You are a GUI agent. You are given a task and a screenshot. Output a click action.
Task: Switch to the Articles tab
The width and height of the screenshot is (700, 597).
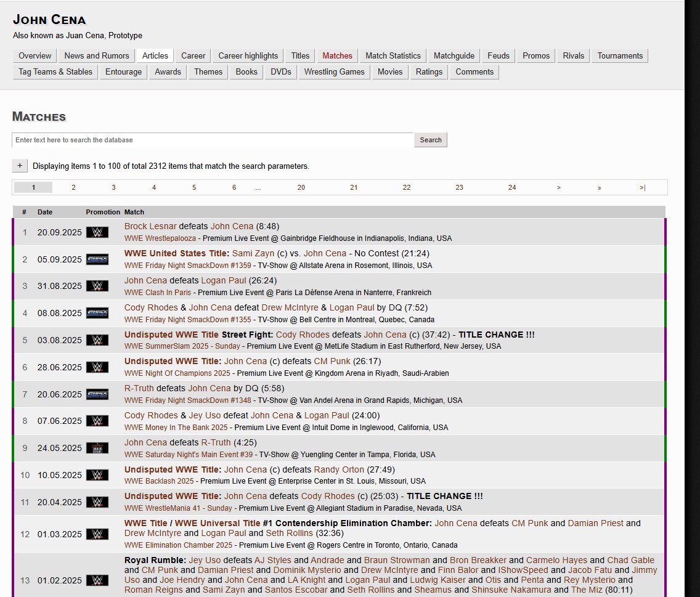tap(155, 56)
